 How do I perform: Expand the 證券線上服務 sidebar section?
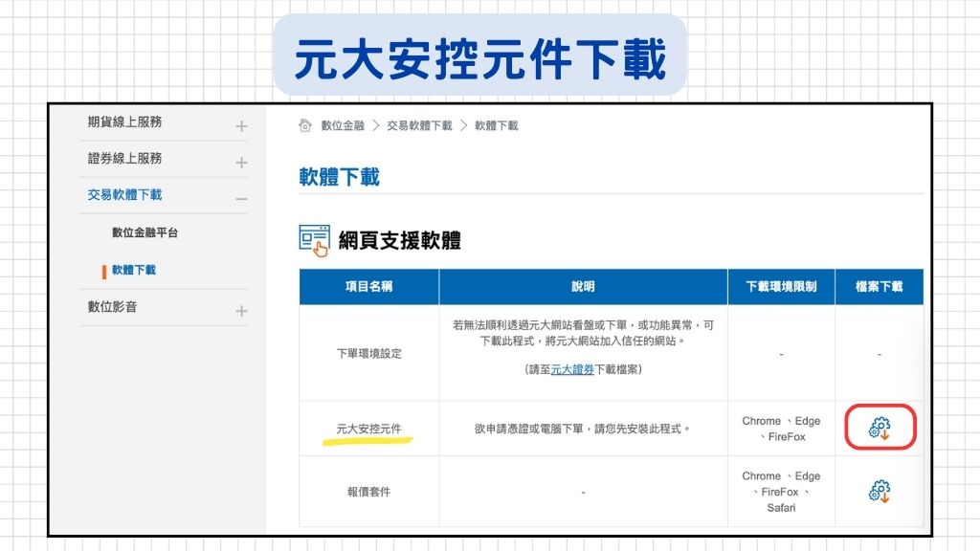[241, 159]
